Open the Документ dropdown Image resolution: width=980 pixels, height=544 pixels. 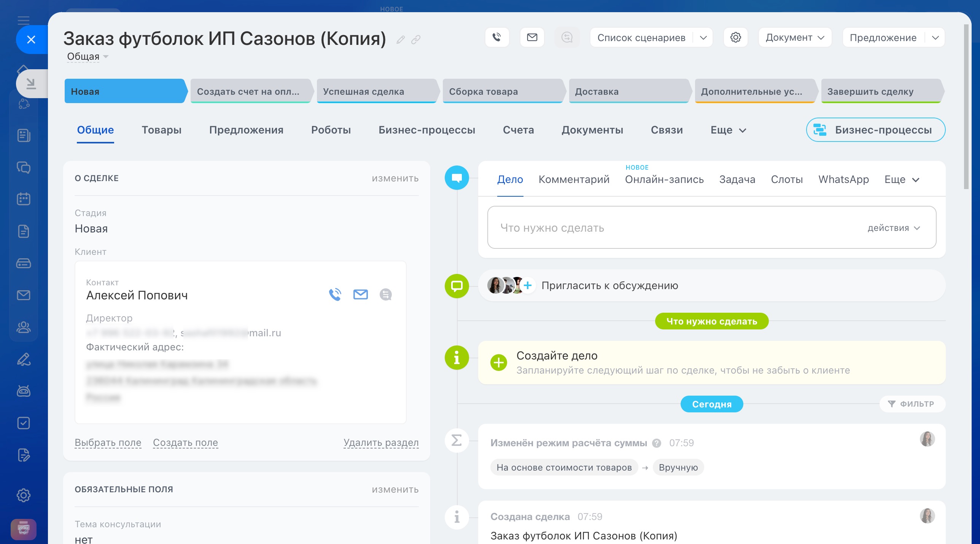tap(795, 38)
